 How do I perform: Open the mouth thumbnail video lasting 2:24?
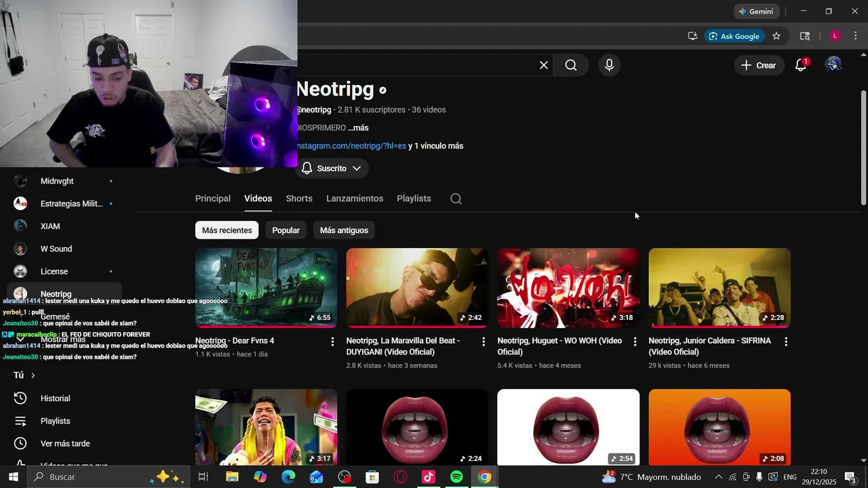(x=417, y=427)
